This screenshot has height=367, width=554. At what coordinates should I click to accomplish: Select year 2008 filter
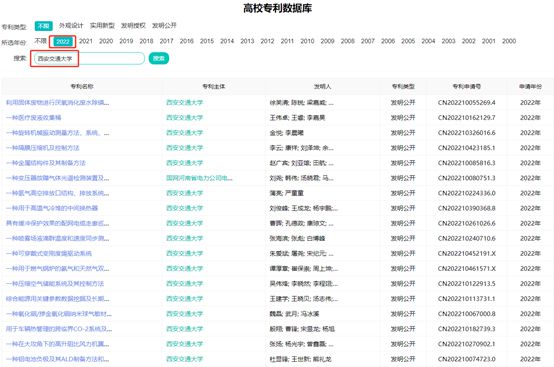[348, 41]
